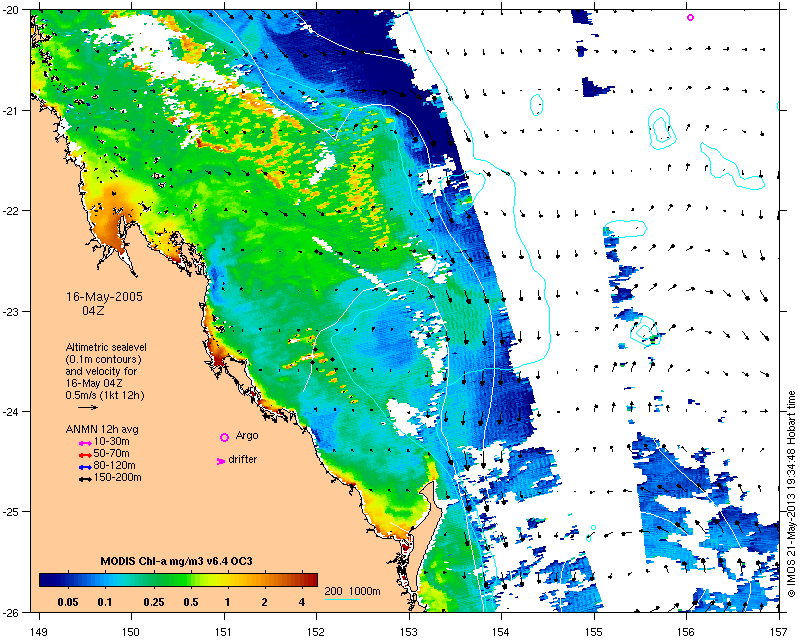
Task: Click the longitude axis label 154
Action: coord(501,632)
